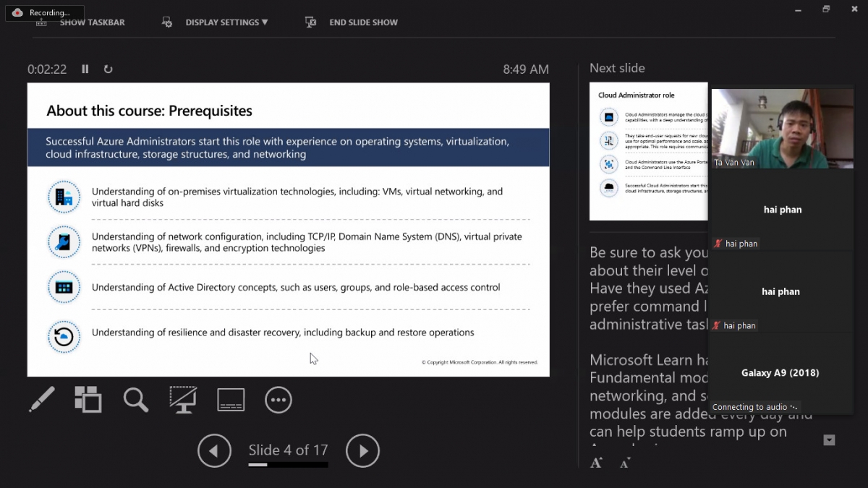
Task: Click the slide title About this course: Prerequisites
Action: 149,111
